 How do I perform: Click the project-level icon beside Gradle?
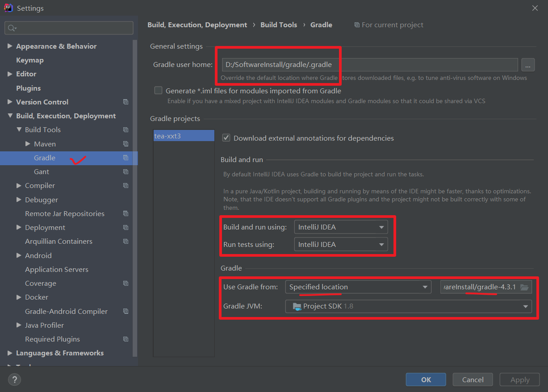(125, 158)
